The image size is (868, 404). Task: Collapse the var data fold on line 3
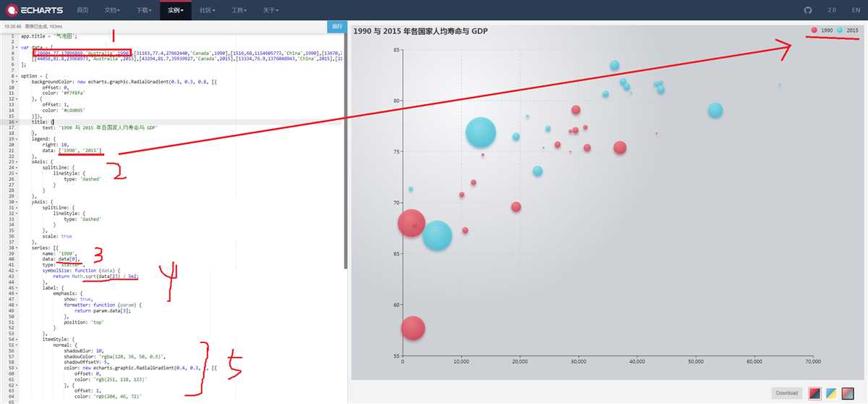[17, 47]
